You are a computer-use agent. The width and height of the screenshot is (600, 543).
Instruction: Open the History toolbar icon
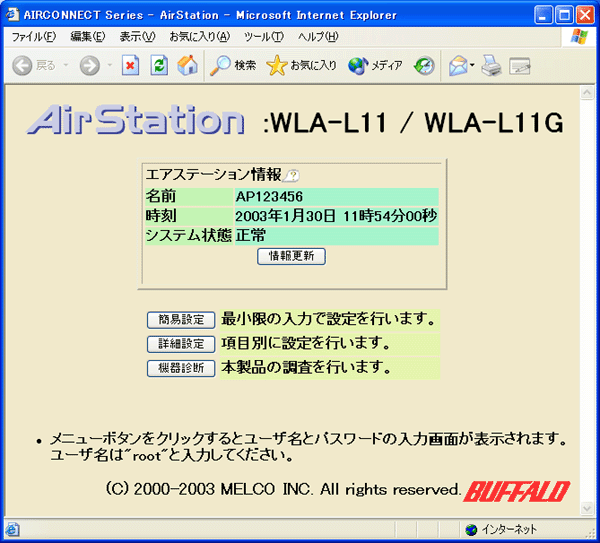[x=424, y=66]
